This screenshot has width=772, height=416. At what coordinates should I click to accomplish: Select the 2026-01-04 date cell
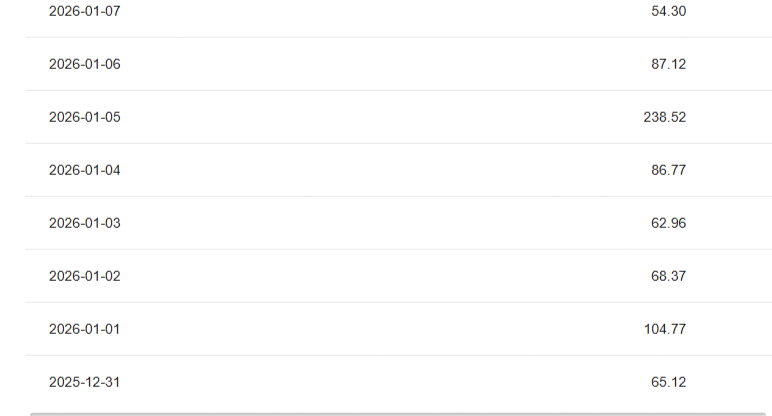point(84,170)
